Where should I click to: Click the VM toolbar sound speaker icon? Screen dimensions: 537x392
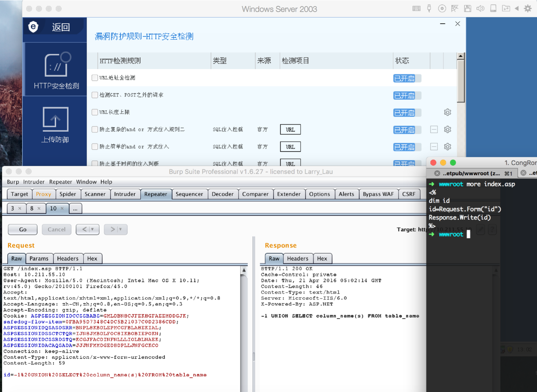[480, 9]
